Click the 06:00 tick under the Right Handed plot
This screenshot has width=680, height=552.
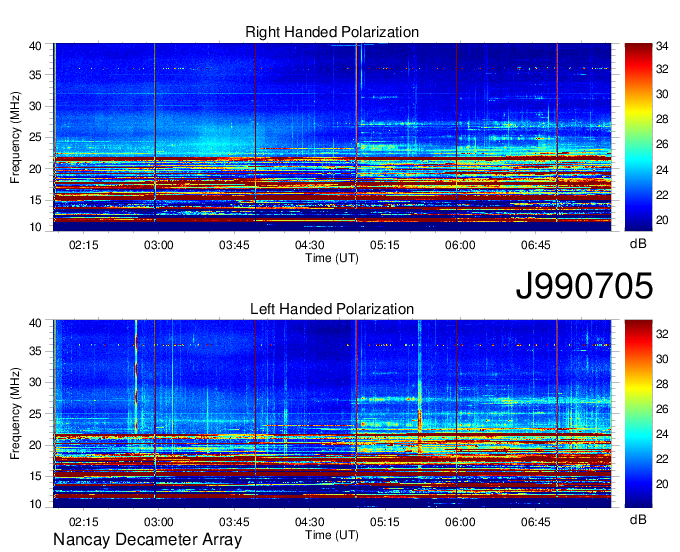coord(460,245)
